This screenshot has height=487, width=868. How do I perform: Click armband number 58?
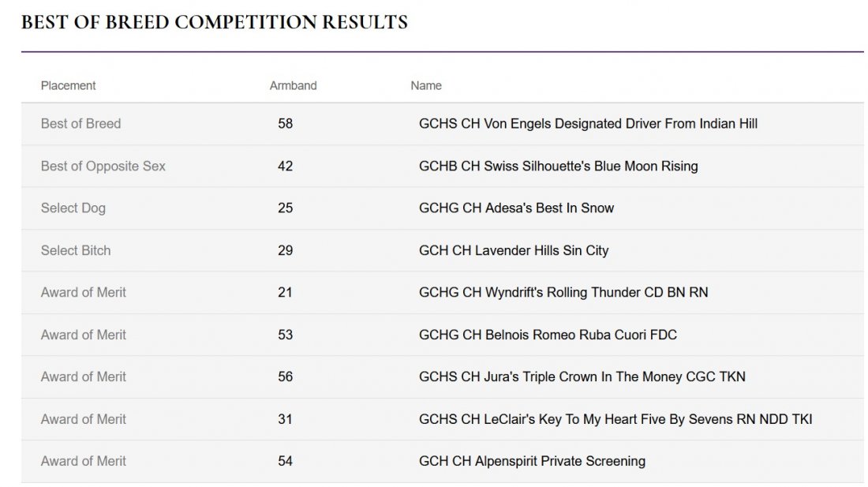coord(285,123)
